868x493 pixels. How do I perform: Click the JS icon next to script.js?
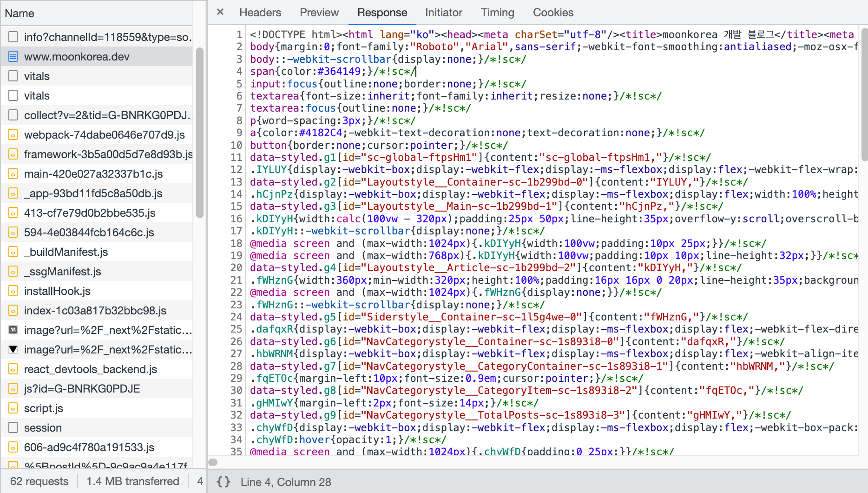coord(13,408)
